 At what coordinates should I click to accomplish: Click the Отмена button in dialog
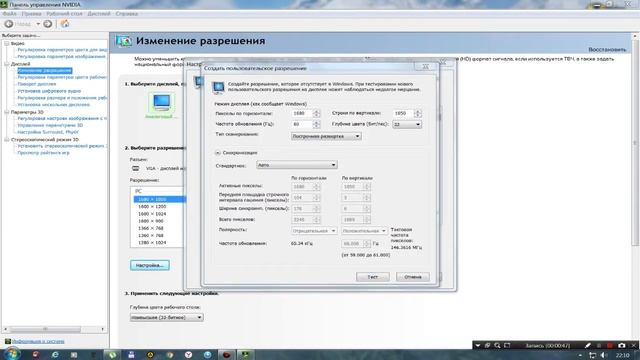(x=413, y=277)
